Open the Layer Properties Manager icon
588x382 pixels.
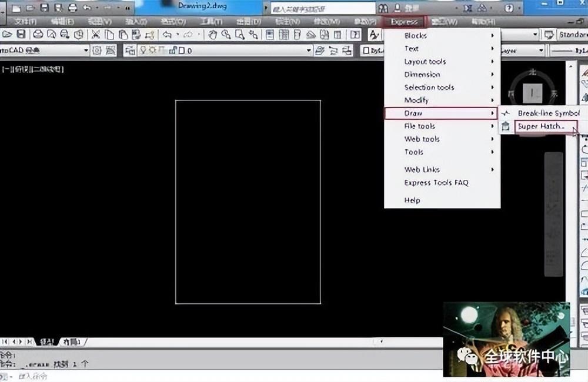pos(130,50)
